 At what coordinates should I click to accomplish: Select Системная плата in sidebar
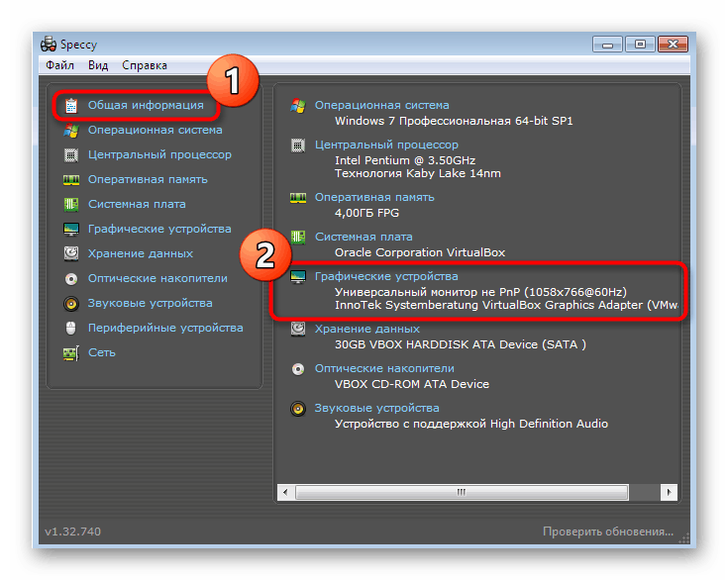137,204
